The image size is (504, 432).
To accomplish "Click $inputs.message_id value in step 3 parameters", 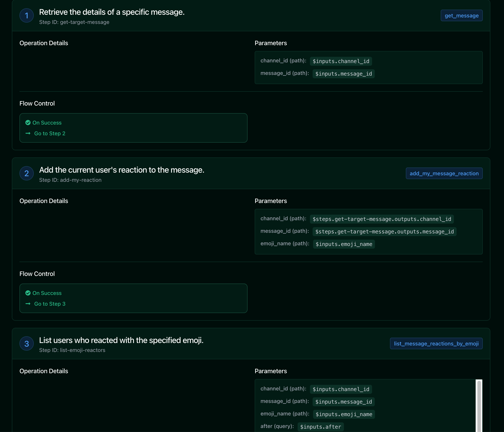I will point(343,402).
